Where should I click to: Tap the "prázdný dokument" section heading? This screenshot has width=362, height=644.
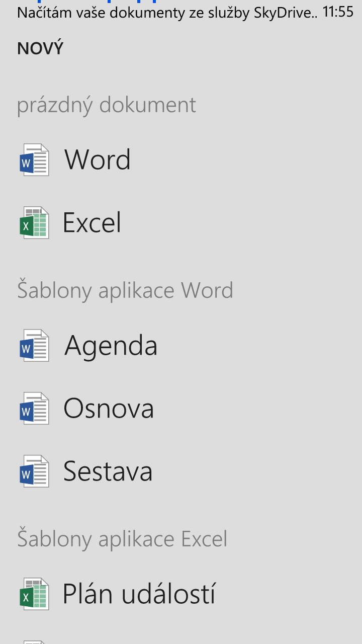click(107, 105)
